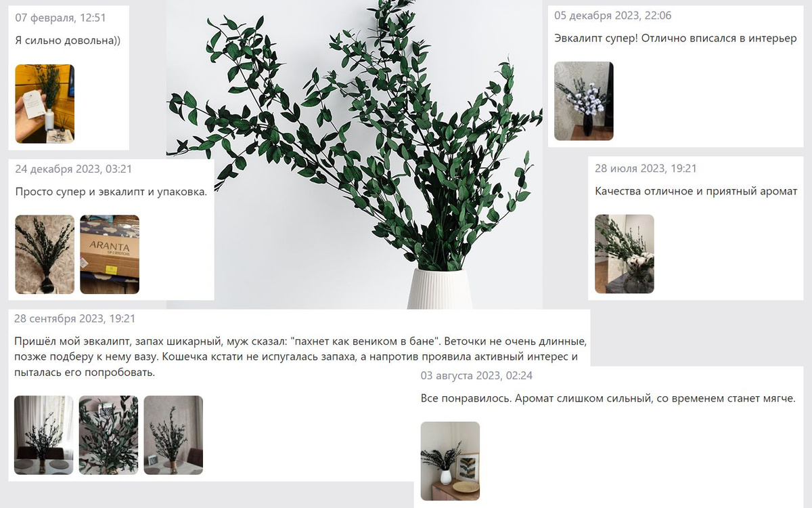812x508 pixels.
Task: Open the eucalyptus photo in the 24 декабря review
Action: click(45, 255)
